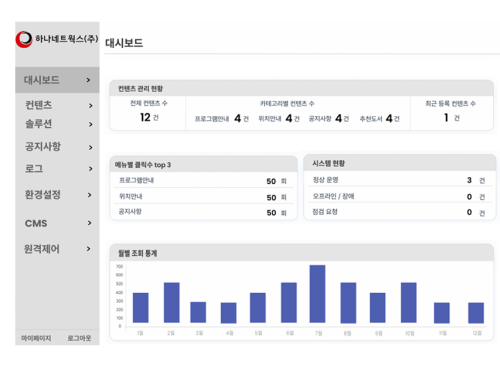The width and height of the screenshot is (500, 375).
Task: Expand the chevron next to 환경설정
Action: click(89, 195)
